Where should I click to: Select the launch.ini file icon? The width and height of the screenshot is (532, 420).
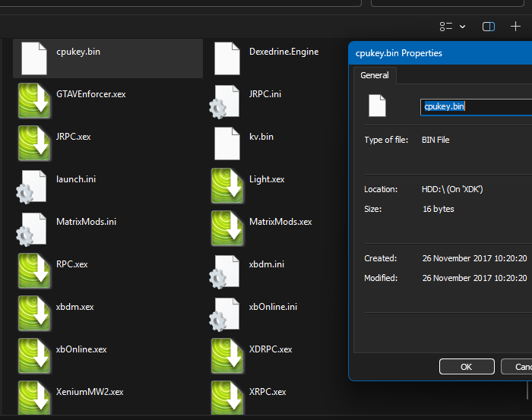pyautogui.click(x=31, y=186)
